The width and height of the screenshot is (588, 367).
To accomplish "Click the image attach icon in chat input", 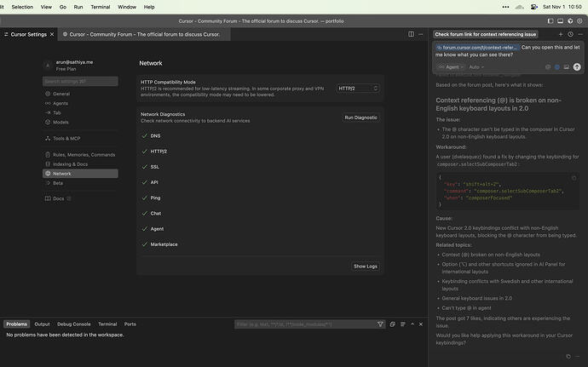I will (566, 67).
